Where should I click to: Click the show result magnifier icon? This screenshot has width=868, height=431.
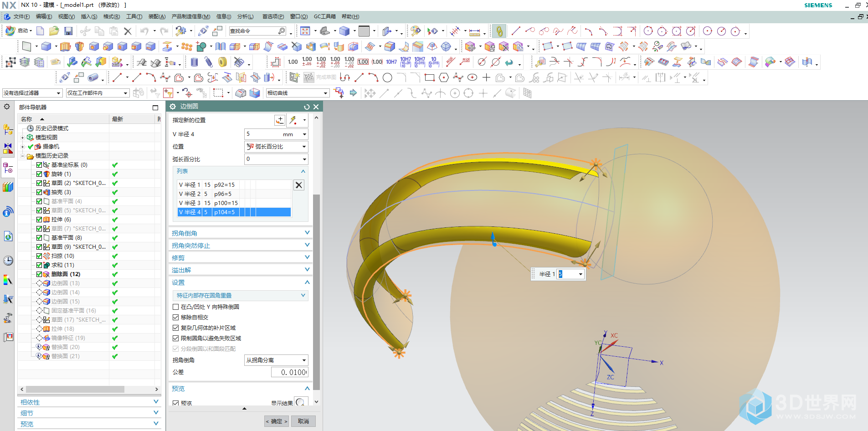click(x=300, y=403)
